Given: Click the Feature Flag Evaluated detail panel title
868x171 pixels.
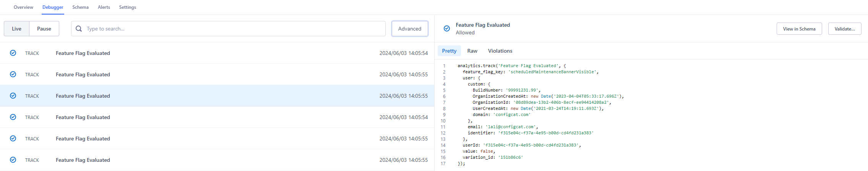Looking at the screenshot, I should [x=483, y=25].
